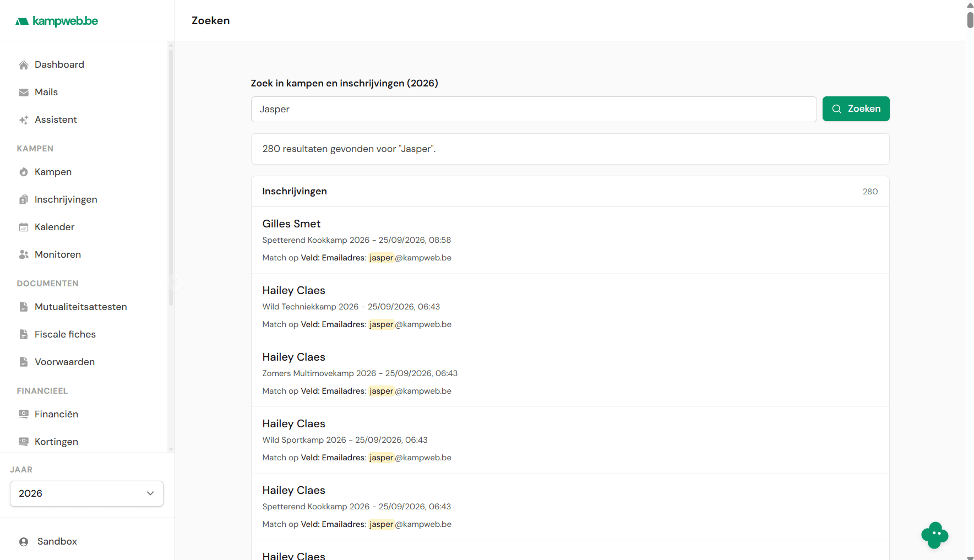Click the Sandbox user avatar icon

24,542
